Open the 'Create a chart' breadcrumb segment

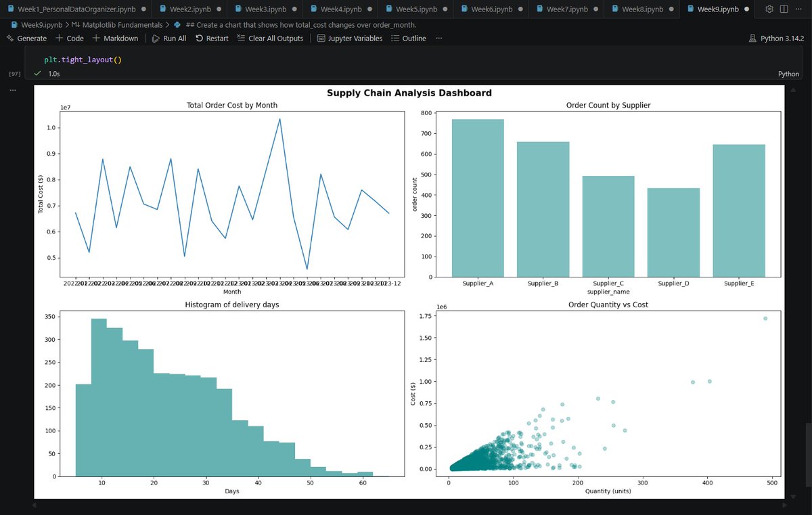pyautogui.click(x=294, y=24)
